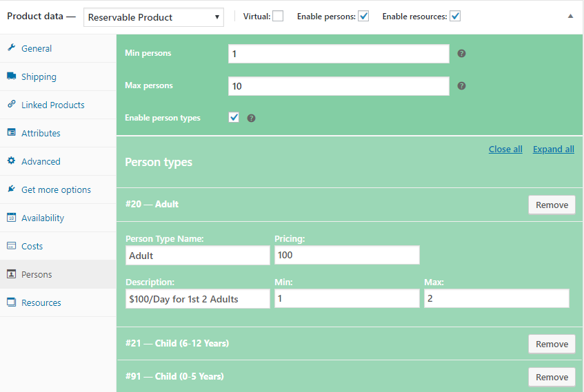Uncheck the Enable persons checkbox

[x=363, y=17]
